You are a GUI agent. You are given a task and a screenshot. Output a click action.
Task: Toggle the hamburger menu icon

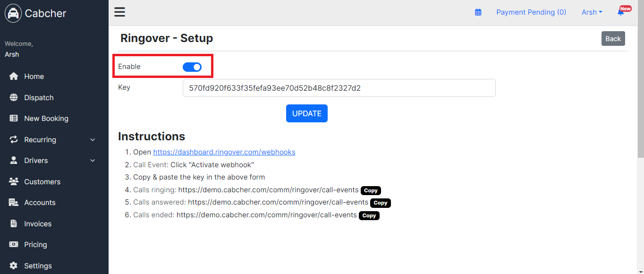pos(120,12)
